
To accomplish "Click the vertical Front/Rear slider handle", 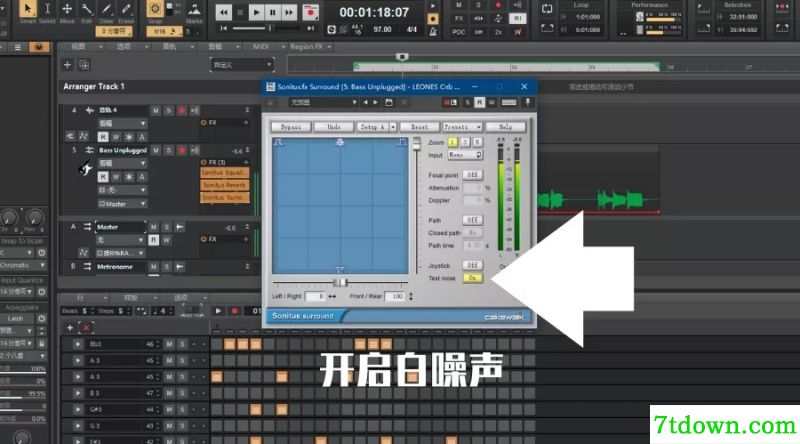I will [417, 143].
